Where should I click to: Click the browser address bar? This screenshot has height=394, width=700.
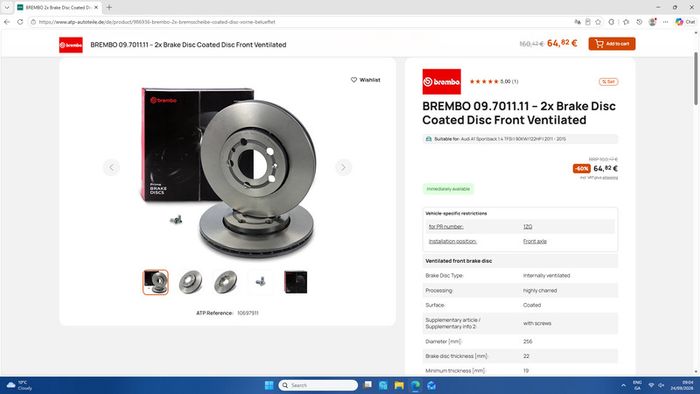tap(304, 22)
